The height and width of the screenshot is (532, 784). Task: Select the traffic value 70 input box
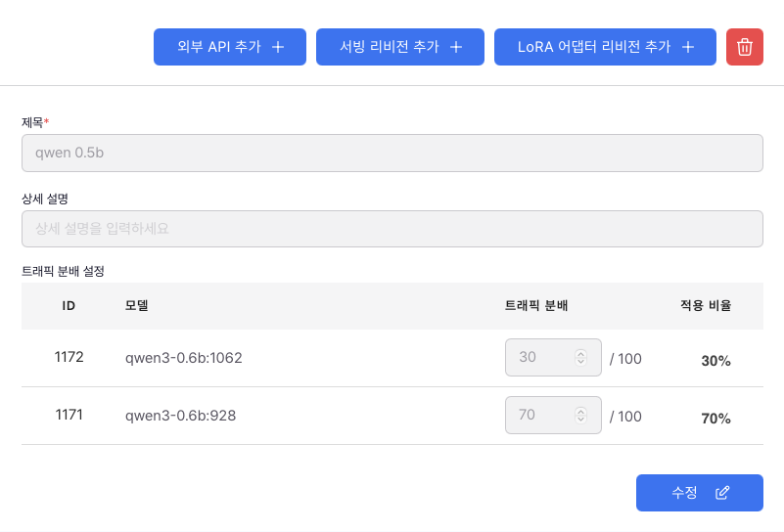point(538,415)
